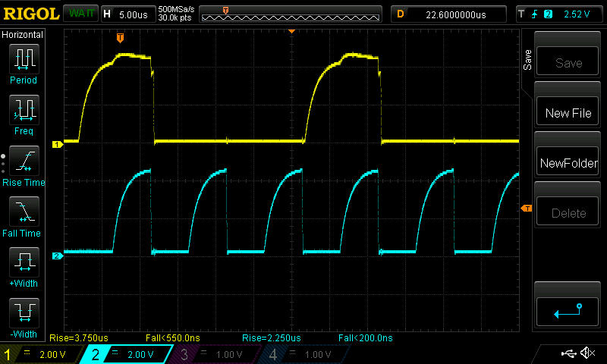Screen dimensions: 607x364
Task: Click the trigger marker in memory overview bar
Action: pyautogui.click(x=225, y=11)
